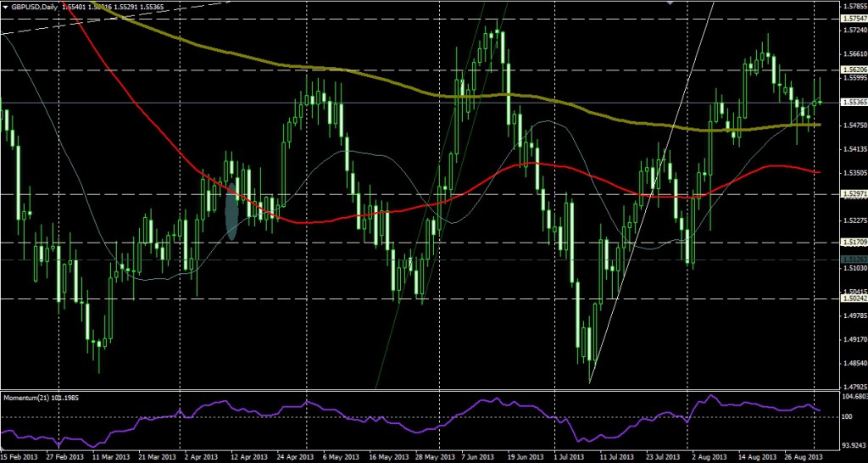Click the divider between chart and Momentum window
868x463 pixels.
(424, 391)
